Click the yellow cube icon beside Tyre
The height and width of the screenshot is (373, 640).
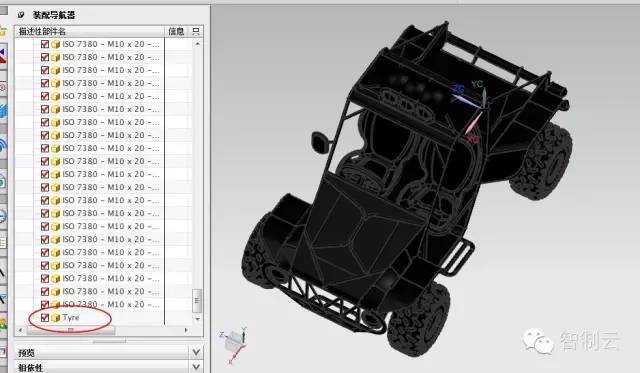tap(56, 318)
